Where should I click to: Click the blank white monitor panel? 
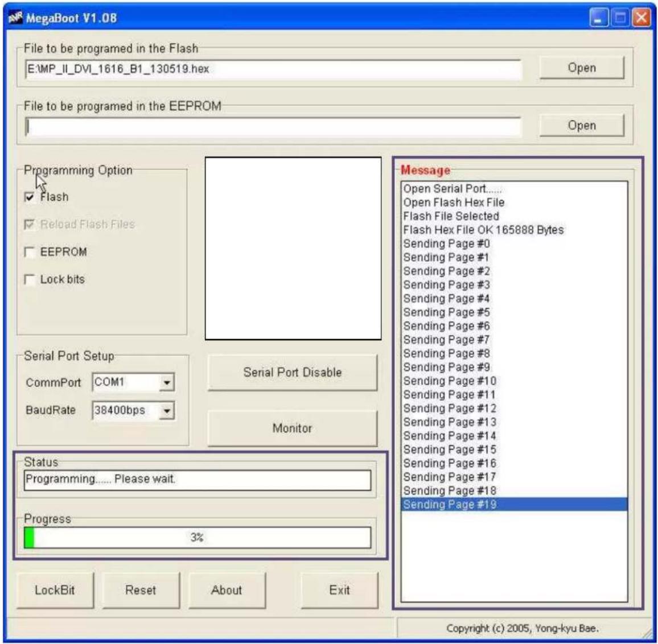coord(293,249)
